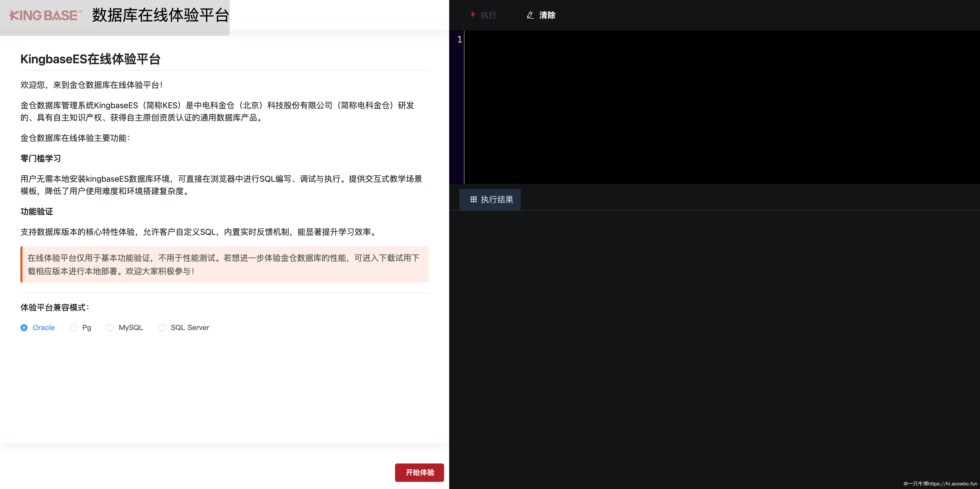
Task: Click the 开始体验 button
Action: point(419,472)
